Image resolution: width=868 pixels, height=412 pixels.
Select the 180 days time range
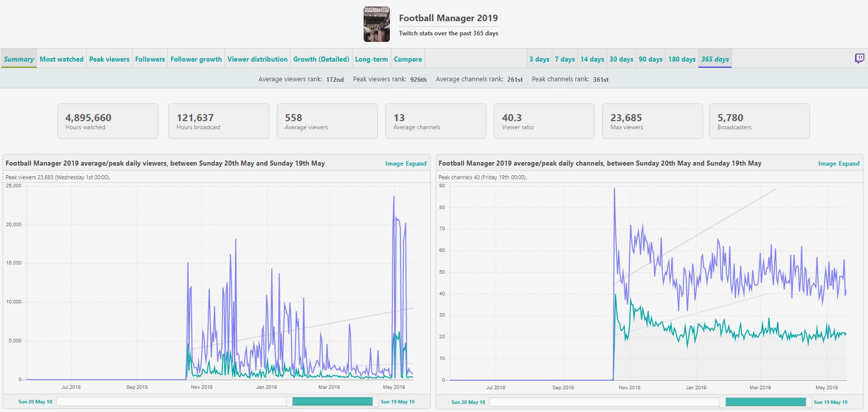[682, 59]
